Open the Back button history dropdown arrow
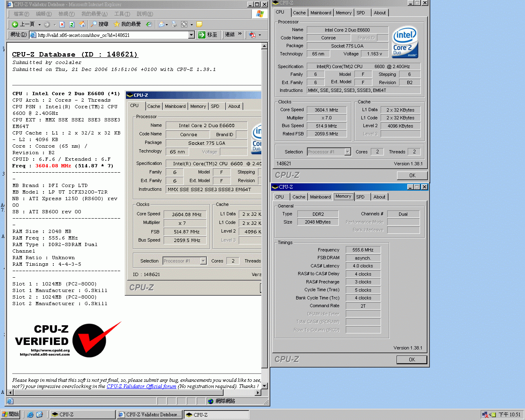This screenshot has height=420, width=525. pos(39,25)
